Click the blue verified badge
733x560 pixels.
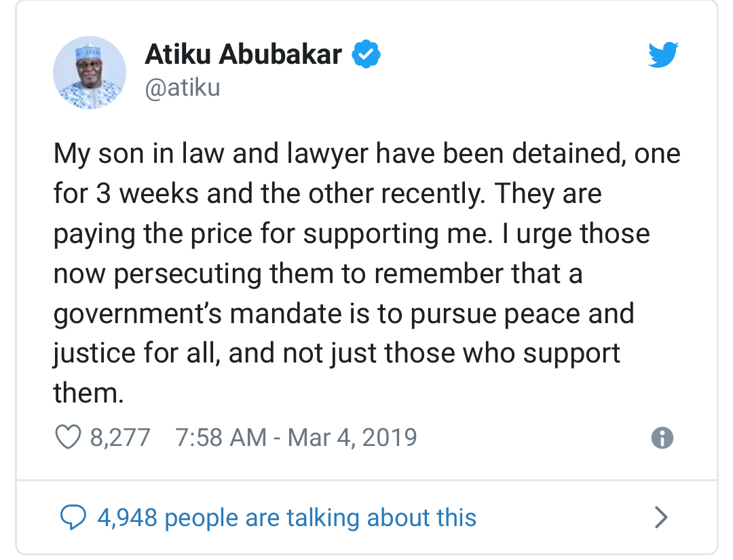click(366, 55)
